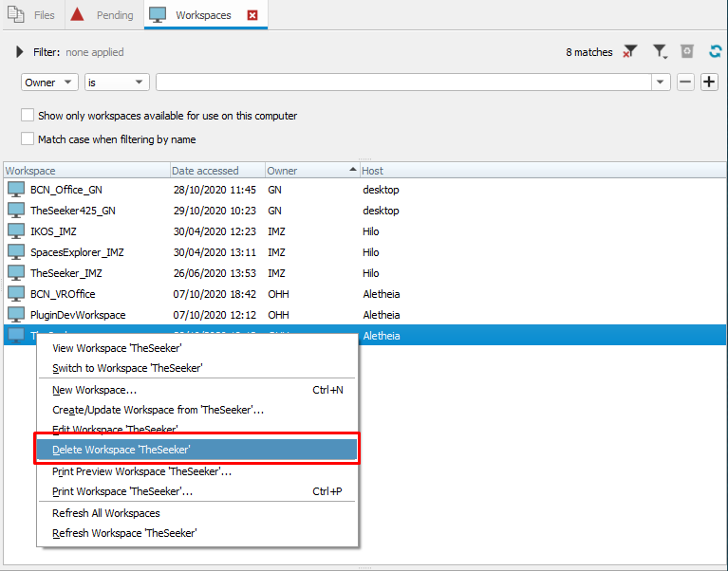Expand the Filter disclosure triangle
The image size is (728, 571).
(20, 51)
